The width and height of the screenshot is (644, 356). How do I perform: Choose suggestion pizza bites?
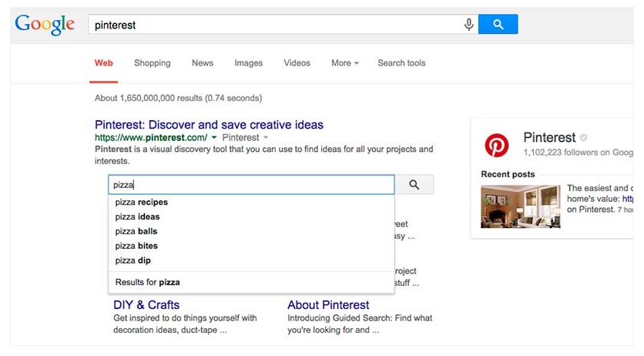coord(136,246)
